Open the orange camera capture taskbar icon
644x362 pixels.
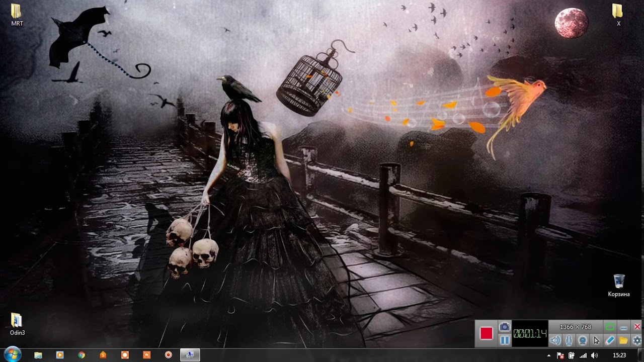(147, 355)
